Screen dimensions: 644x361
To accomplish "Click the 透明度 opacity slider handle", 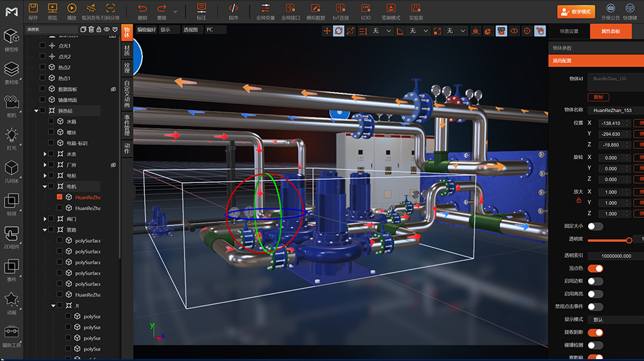I will 629,240.
